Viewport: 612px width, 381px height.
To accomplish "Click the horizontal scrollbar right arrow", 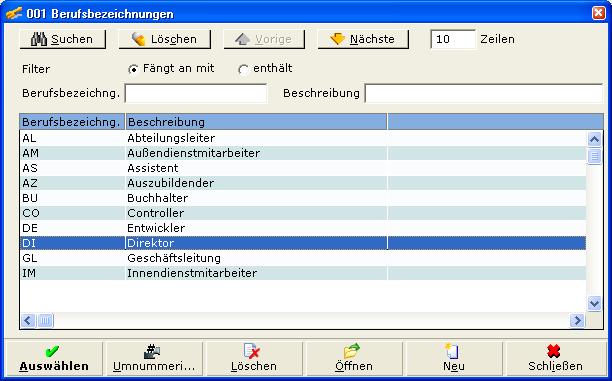I will point(577,320).
